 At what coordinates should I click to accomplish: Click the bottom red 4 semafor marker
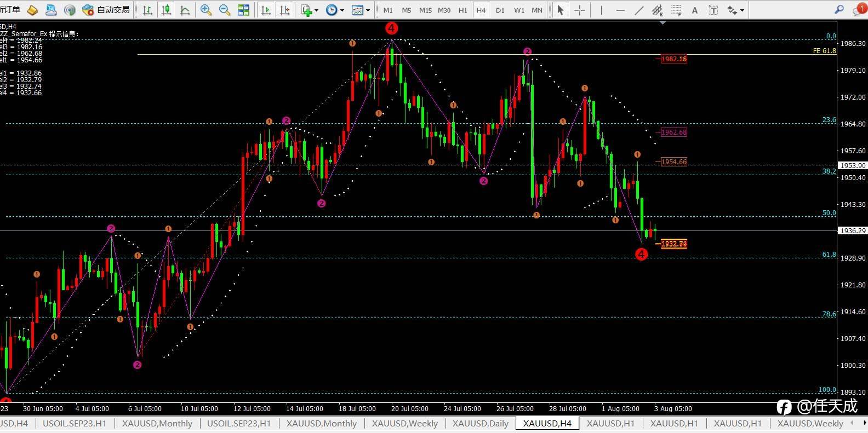coord(641,254)
